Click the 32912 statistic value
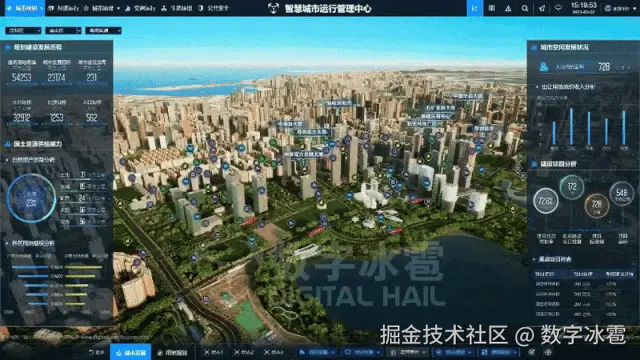640x360 pixels. tap(22, 118)
